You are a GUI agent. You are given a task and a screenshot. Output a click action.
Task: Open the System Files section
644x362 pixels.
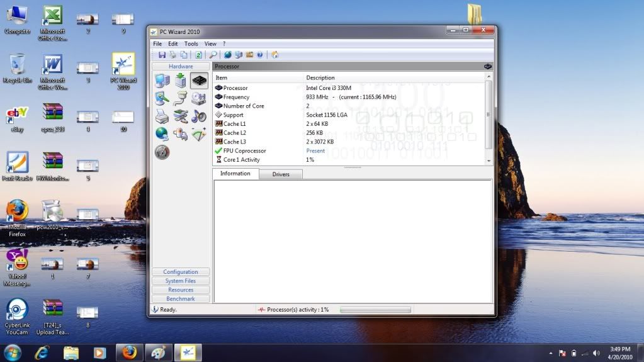click(x=181, y=281)
